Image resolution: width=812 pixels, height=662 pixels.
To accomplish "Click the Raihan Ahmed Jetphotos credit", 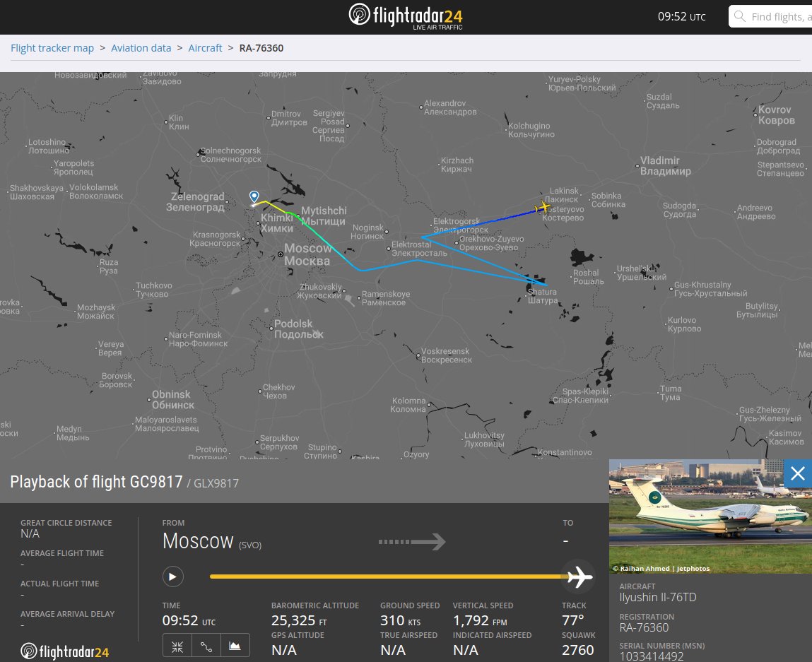I will (661, 568).
